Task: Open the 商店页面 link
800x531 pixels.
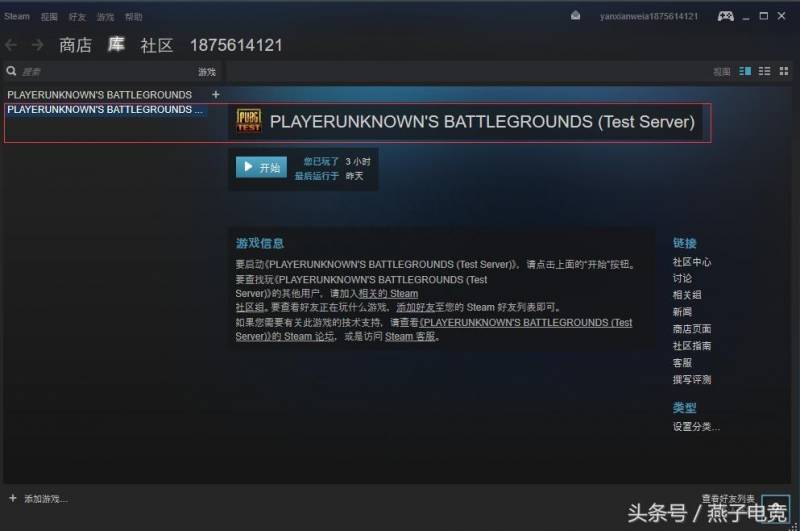Action: tap(691, 328)
